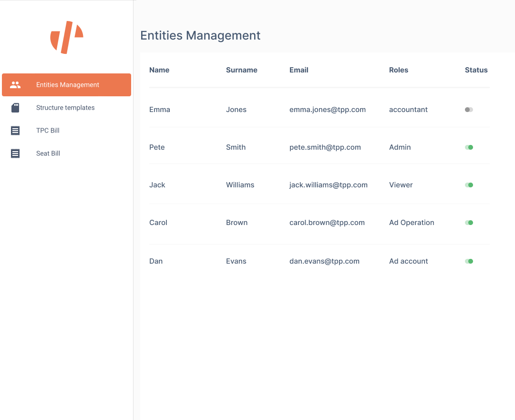Click the Structure templates card icon

(15, 108)
